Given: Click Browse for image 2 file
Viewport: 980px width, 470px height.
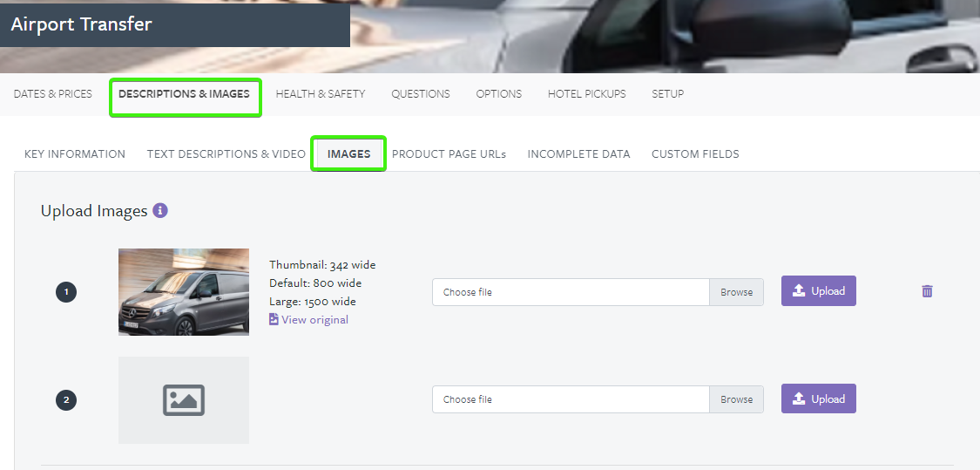Looking at the screenshot, I should pos(736,399).
